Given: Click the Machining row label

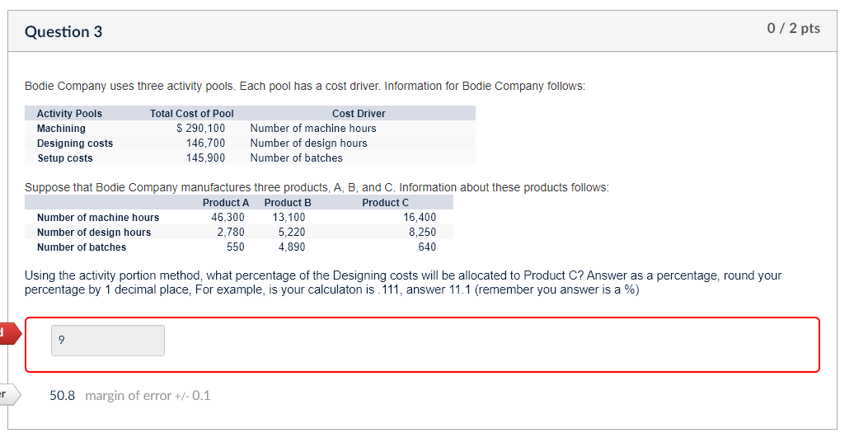Looking at the screenshot, I should 61,129.
